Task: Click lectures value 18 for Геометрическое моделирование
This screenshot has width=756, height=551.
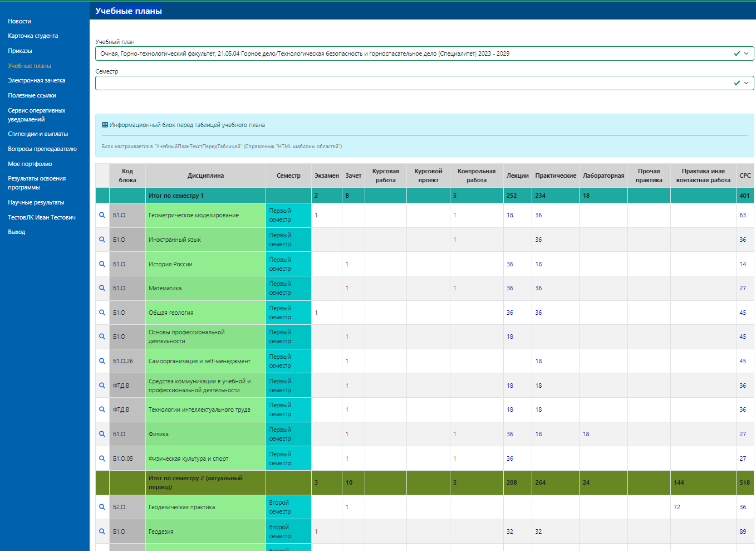Action: [510, 215]
